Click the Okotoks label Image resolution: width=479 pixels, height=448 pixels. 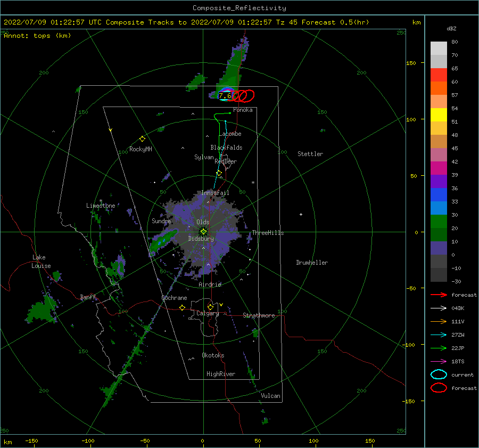click(x=213, y=355)
